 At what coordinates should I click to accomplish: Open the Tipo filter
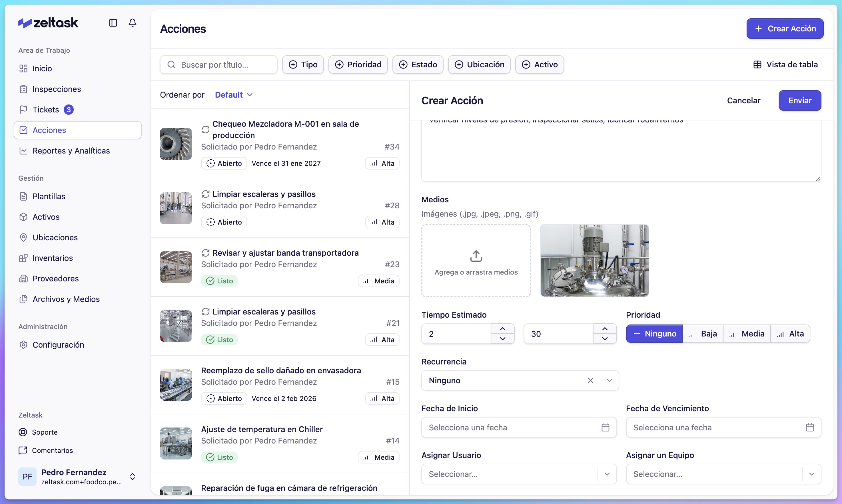303,64
